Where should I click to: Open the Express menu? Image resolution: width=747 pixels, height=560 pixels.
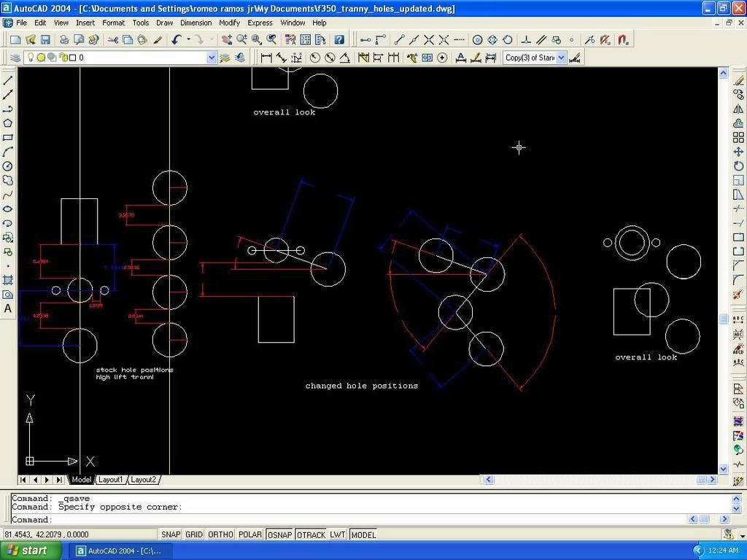coord(260,23)
